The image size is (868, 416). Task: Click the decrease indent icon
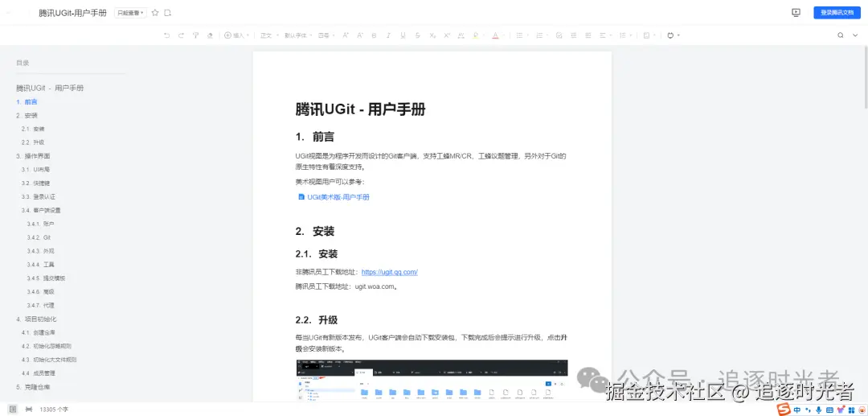tap(573, 35)
